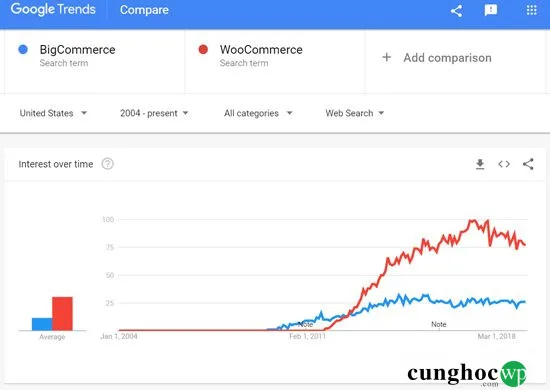Image resolution: width=550 pixels, height=390 pixels.
Task: Select the BigCommerce search term
Action: coord(78,50)
